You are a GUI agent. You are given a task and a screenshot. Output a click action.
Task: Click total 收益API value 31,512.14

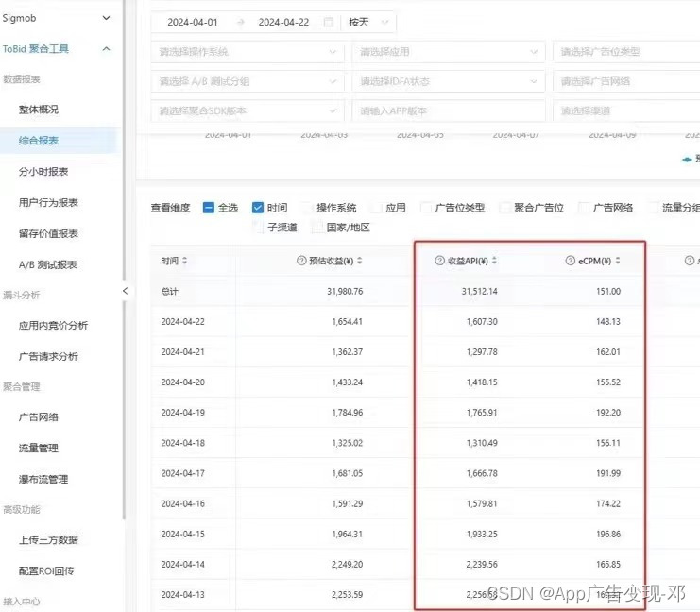pos(480,292)
